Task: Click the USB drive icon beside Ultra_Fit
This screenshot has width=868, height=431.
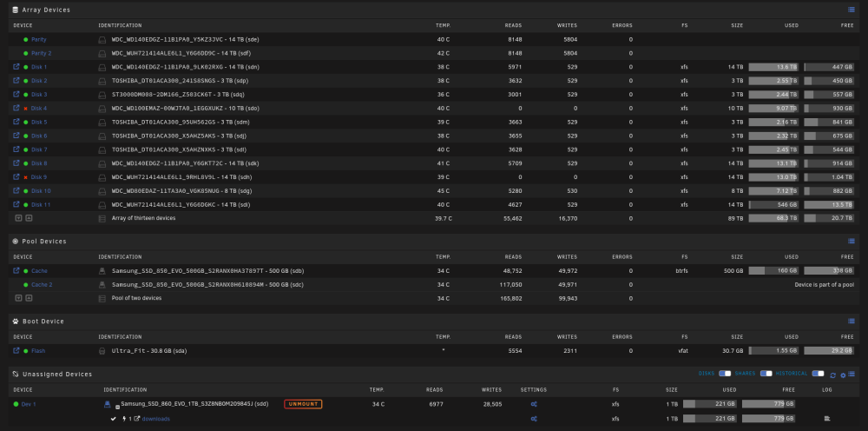Action: [102, 351]
